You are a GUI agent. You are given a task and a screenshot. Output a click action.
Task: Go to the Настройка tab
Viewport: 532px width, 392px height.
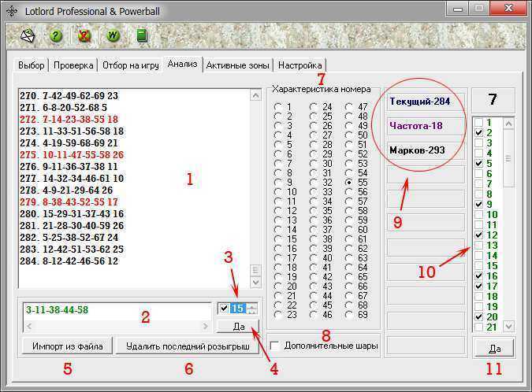coord(300,65)
